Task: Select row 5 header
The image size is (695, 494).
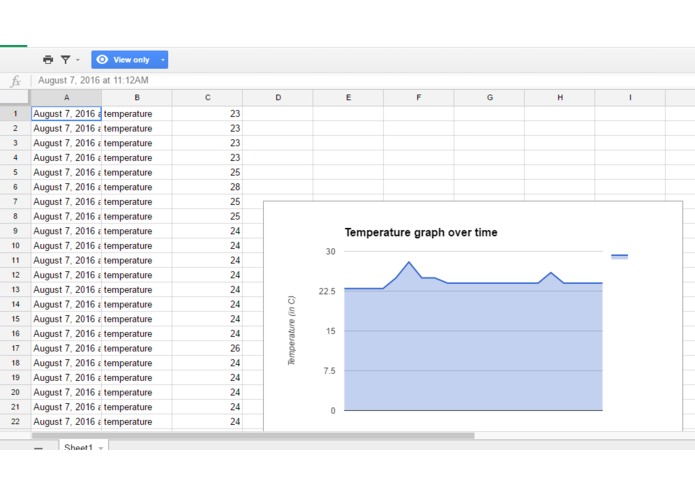Action: 15,172
